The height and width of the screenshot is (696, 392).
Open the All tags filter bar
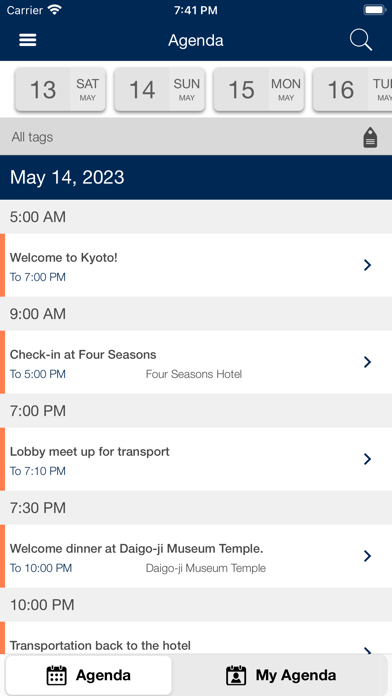[196, 137]
